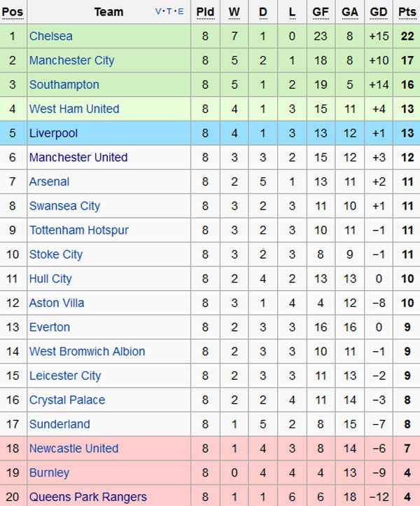The width and height of the screenshot is (420, 506).
Task: Click the Manchester City link
Action: [x=71, y=60]
